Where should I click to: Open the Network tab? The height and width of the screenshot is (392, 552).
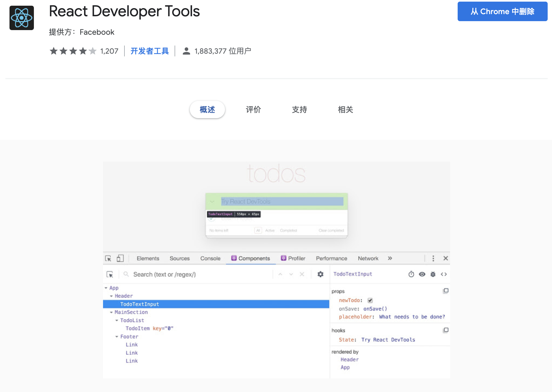point(368,258)
